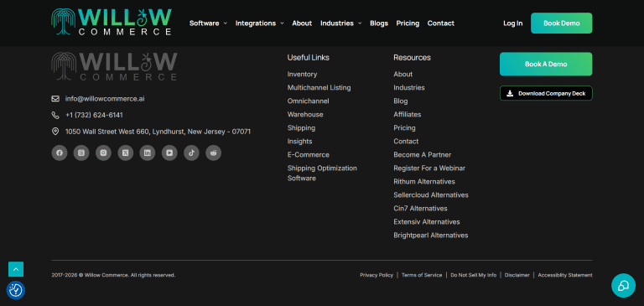Open the X (Twitter) social icon
Screen dimensions: 644x306
(126, 153)
